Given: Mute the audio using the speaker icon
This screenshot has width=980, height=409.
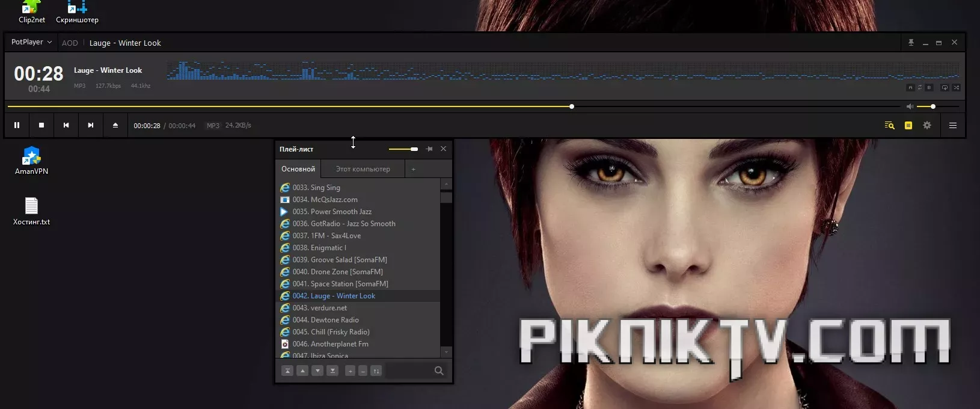Looking at the screenshot, I should coord(910,106).
